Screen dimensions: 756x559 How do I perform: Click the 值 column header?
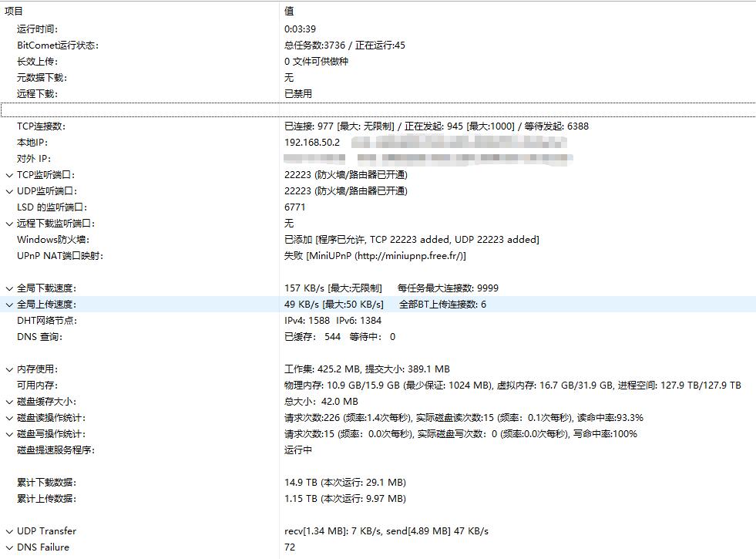289,11
